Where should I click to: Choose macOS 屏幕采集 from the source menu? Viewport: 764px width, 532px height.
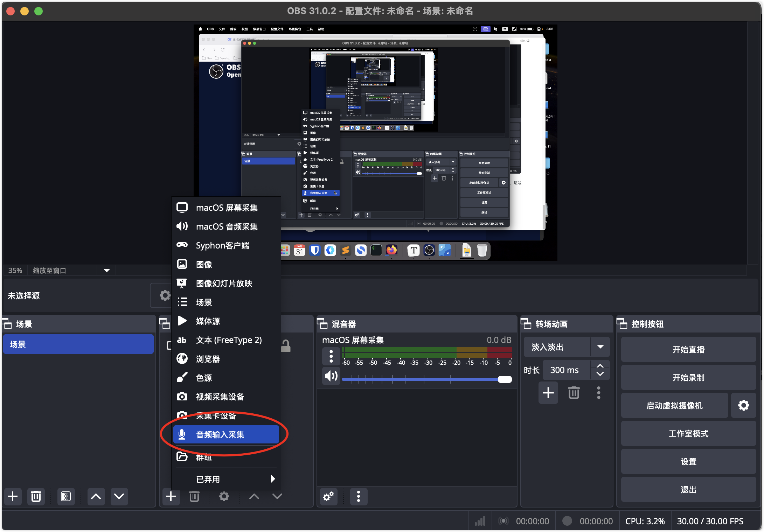pyautogui.click(x=226, y=208)
